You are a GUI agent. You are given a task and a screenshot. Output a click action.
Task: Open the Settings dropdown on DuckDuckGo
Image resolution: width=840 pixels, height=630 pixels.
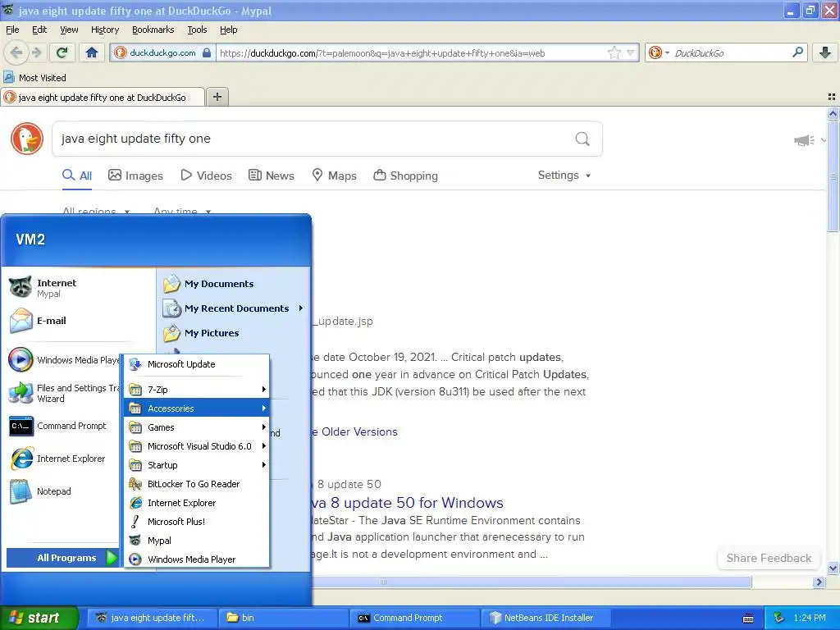pyautogui.click(x=564, y=176)
